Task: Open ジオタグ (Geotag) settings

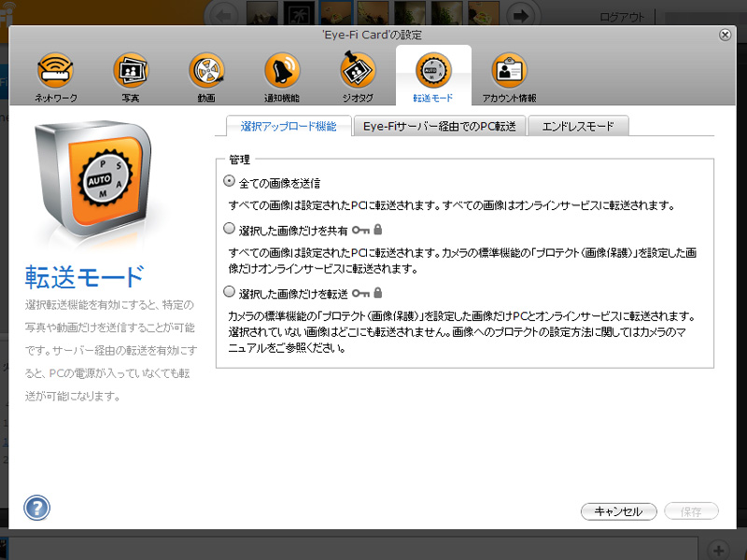Action: (x=357, y=73)
